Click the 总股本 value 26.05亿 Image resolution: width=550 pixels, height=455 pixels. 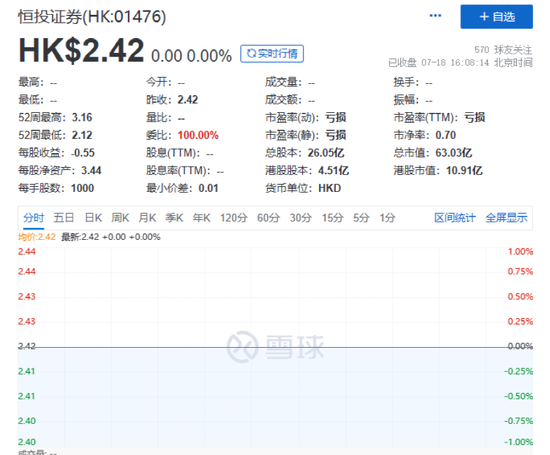pos(326,153)
